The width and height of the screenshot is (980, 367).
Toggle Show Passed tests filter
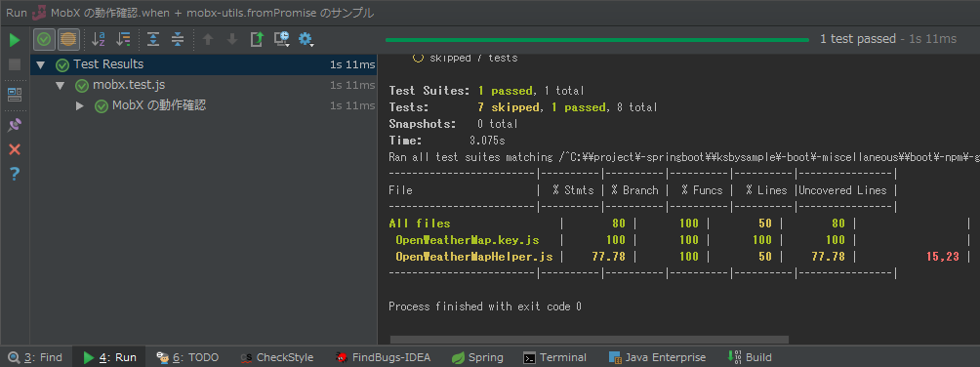44,39
